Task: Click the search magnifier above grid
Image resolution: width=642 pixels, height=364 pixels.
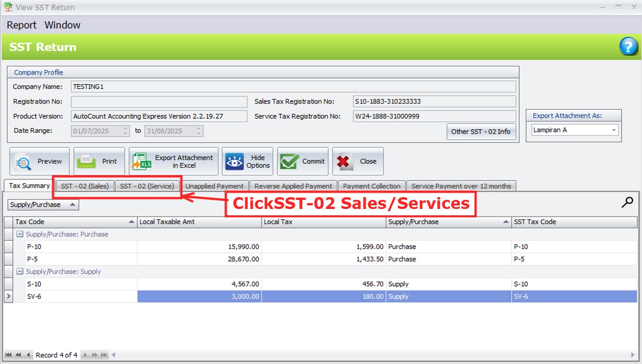Action: pyautogui.click(x=627, y=203)
